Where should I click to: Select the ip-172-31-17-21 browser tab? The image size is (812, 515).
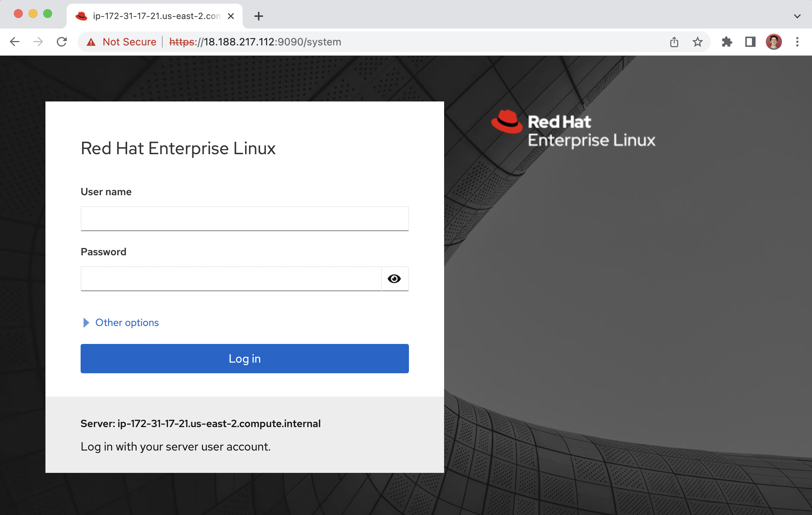[154, 16]
